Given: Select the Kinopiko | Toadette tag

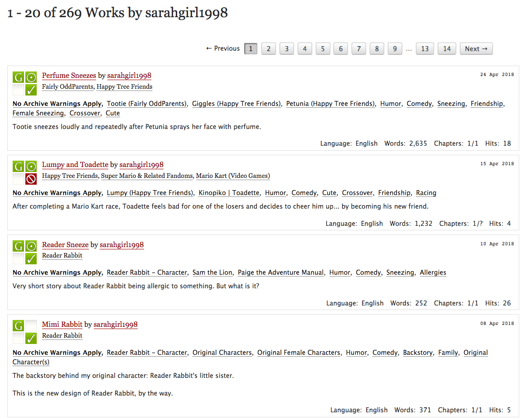Looking at the screenshot, I should click(x=229, y=193).
